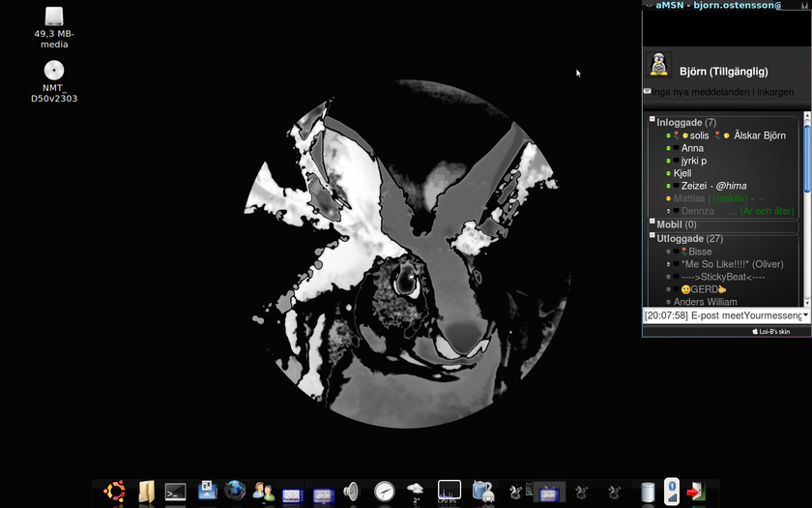Open the two-people contacts icon in dock
The width and height of the screenshot is (812, 508).
point(264,492)
